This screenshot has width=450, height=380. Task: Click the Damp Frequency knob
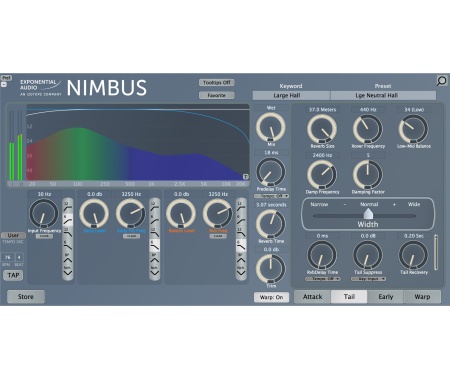click(322, 175)
